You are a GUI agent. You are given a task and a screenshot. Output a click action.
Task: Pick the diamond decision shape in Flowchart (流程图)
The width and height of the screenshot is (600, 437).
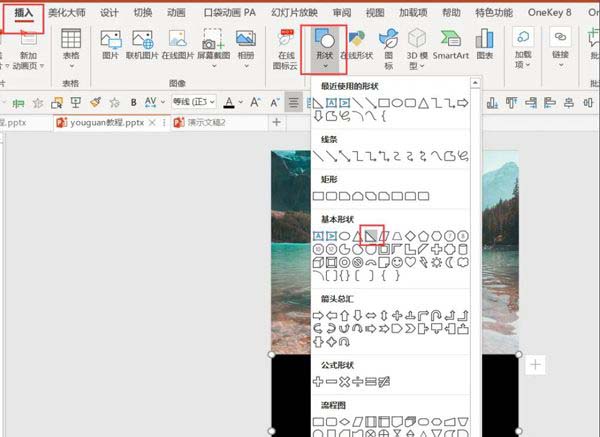(344, 422)
